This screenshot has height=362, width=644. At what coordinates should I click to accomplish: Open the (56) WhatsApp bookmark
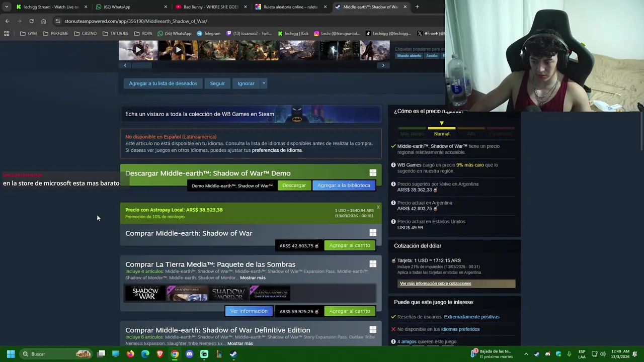point(175,34)
